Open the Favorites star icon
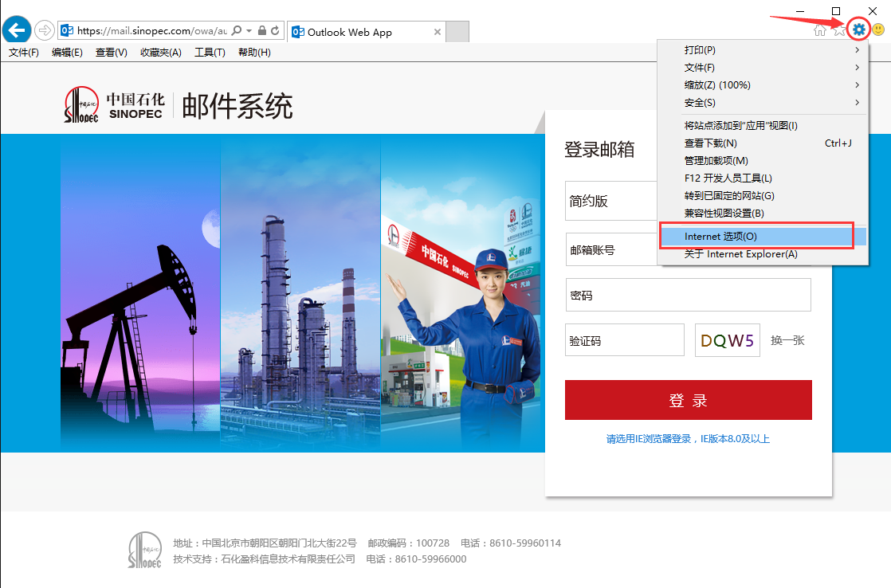The image size is (891, 588). (x=838, y=30)
